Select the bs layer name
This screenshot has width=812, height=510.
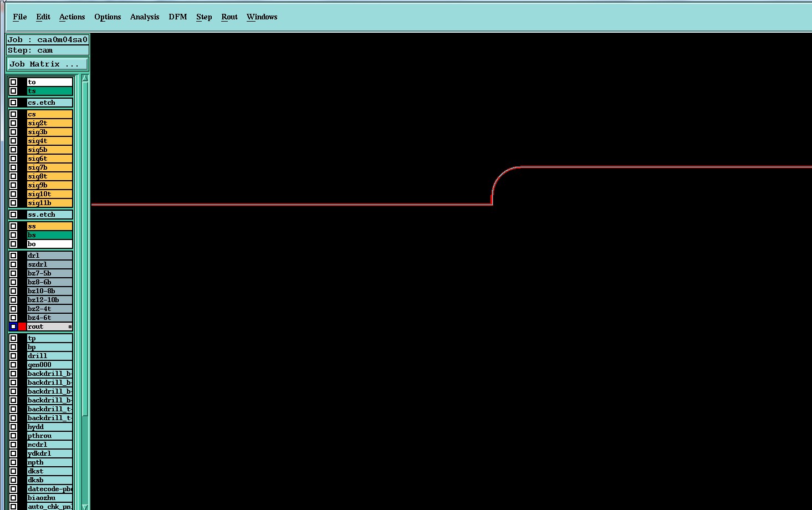click(50, 235)
